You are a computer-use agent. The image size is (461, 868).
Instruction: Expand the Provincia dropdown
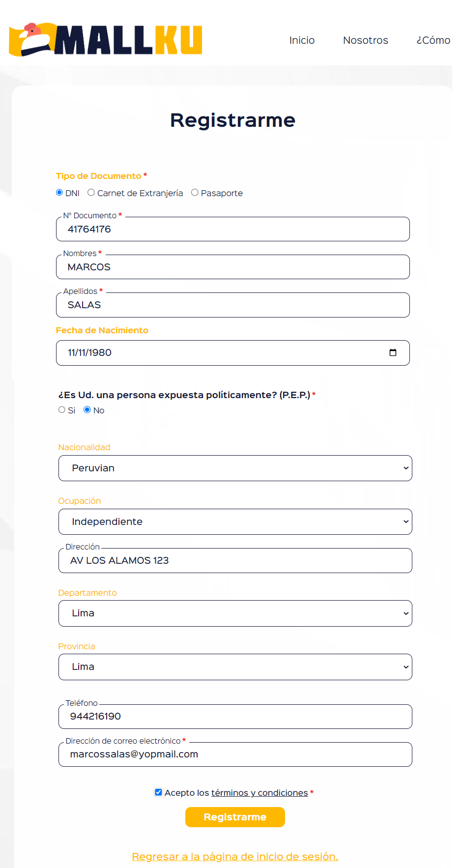click(235, 667)
